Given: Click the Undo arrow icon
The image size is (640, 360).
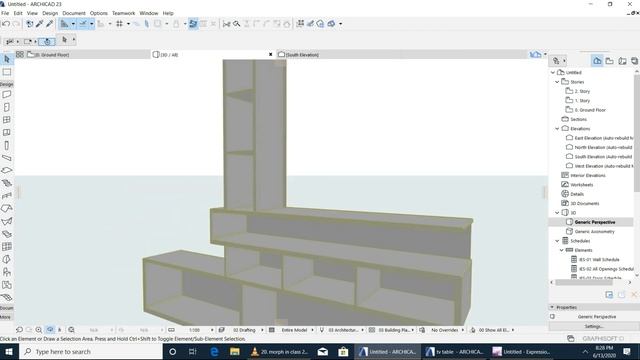Looking at the screenshot, I should 6,24.
